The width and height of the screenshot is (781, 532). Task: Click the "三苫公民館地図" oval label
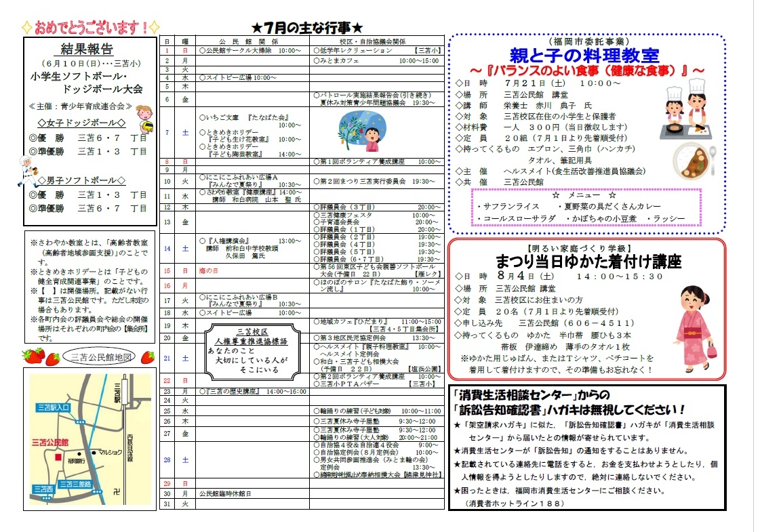coord(100,357)
